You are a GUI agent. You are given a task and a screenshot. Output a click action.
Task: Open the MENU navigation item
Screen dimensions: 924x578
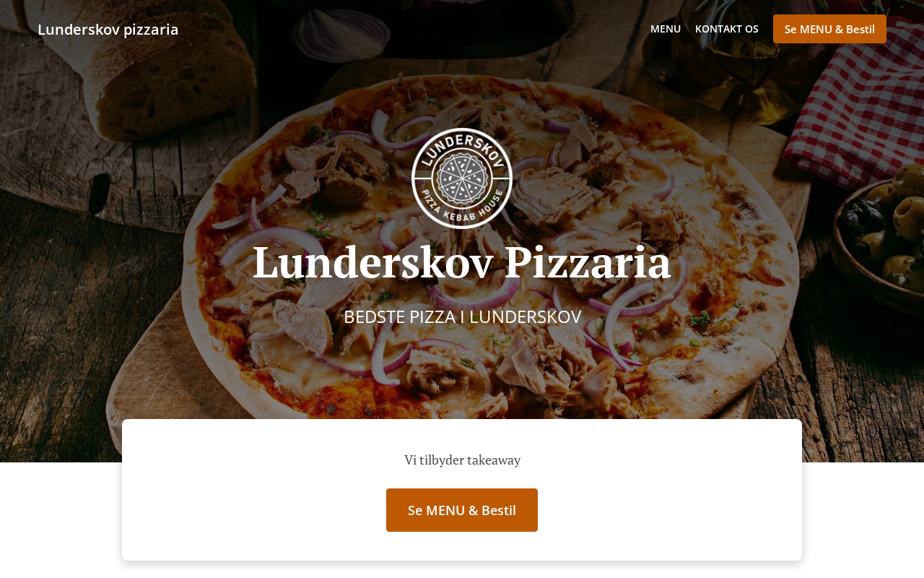tap(666, 29)
